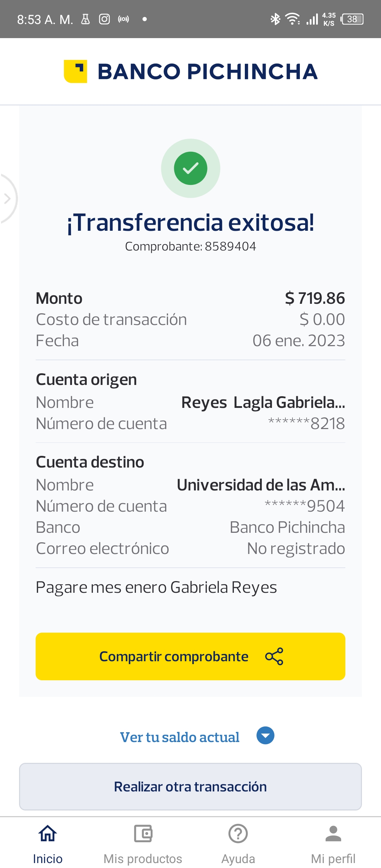Switch to the Inicio tab label
The height and width of the screenshot is (868, 381).
pyautogui.click(x=48, y=859)
